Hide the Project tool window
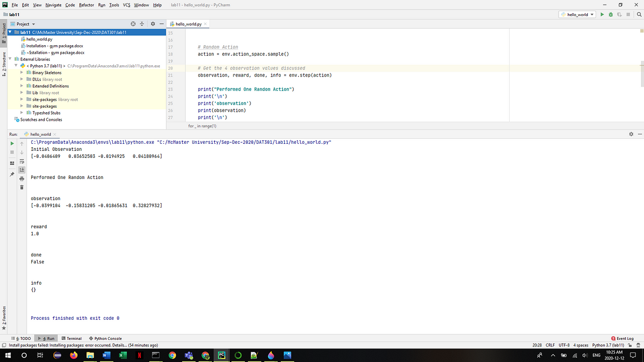644x362 pixels. (x=161, y=24)
